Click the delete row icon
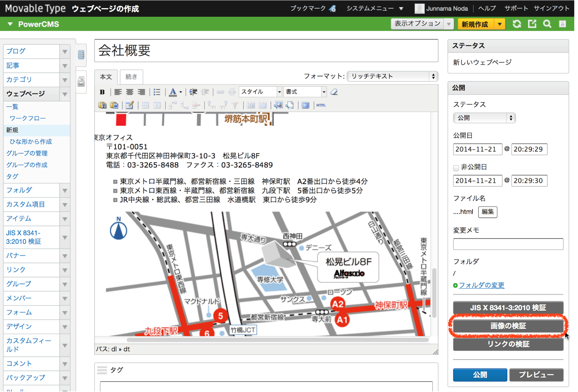 click(x=196, y=105)
